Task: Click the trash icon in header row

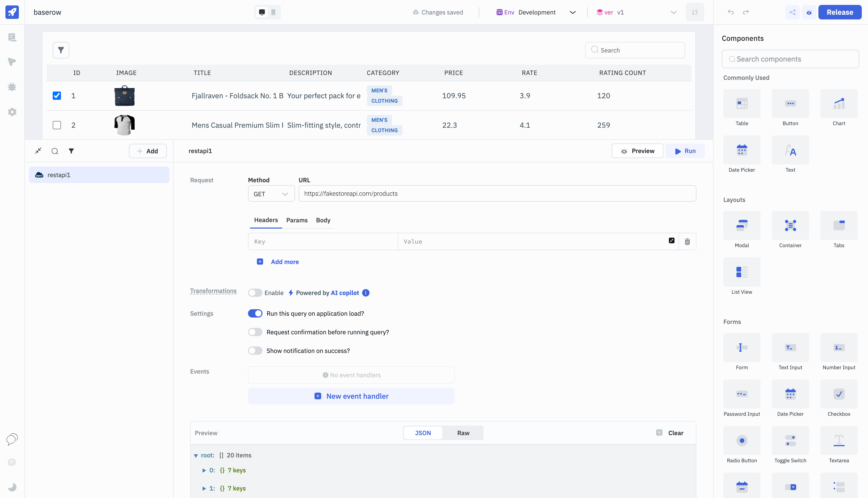Action: (x=687, y=242)
